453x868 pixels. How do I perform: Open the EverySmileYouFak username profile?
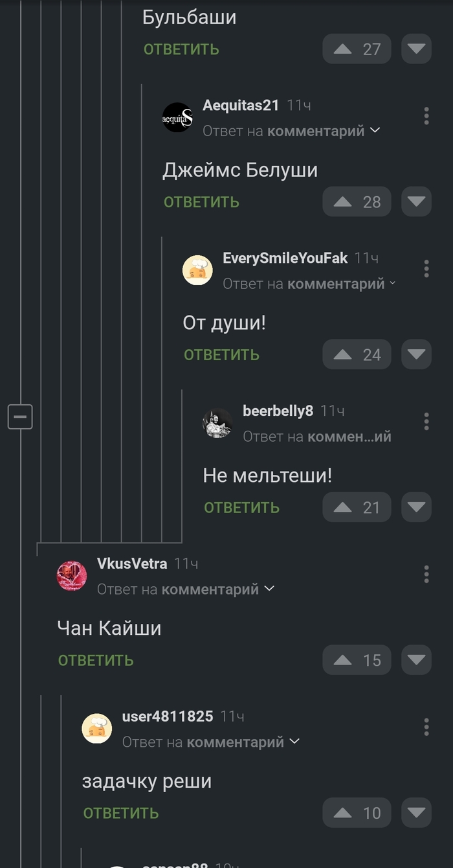[285, 258]
